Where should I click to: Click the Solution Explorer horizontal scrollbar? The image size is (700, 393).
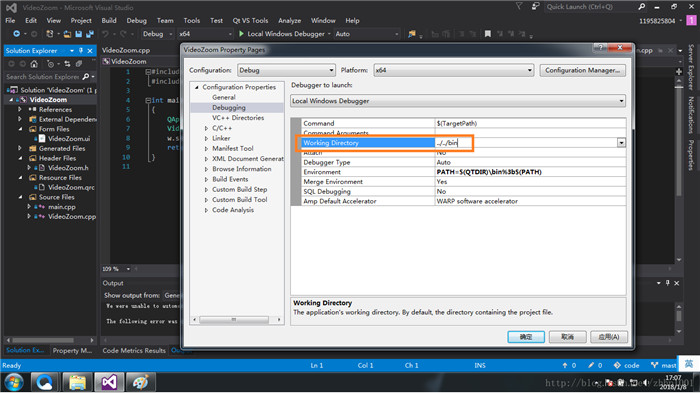click(49, 340)
